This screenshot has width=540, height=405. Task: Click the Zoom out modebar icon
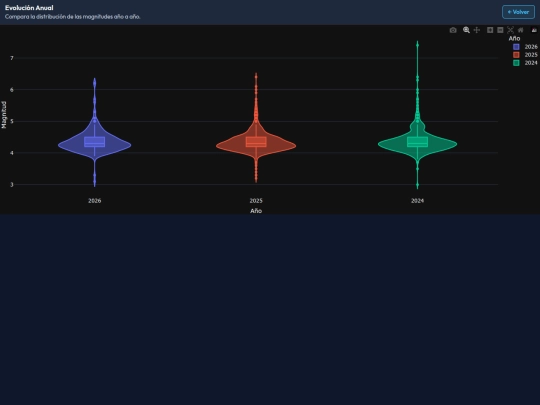(500, 30)
